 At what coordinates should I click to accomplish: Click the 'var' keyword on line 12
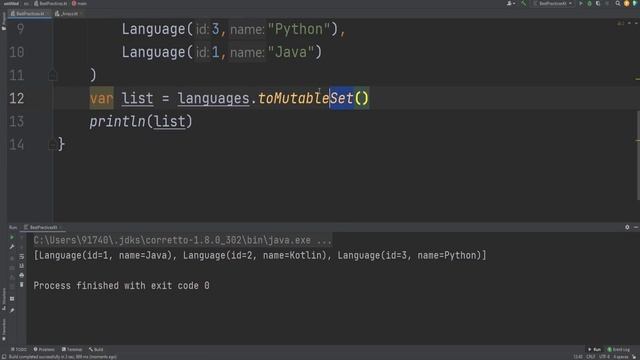[x=101, y=98]
